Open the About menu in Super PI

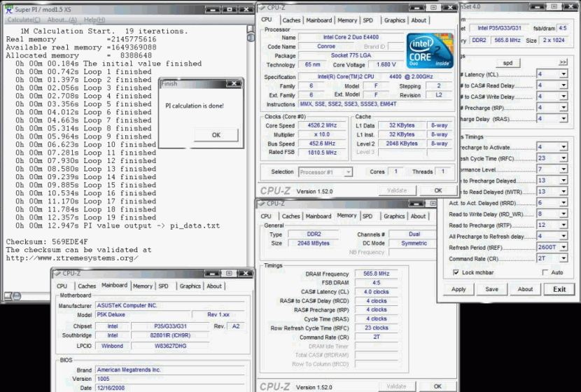tap(62, 20)
